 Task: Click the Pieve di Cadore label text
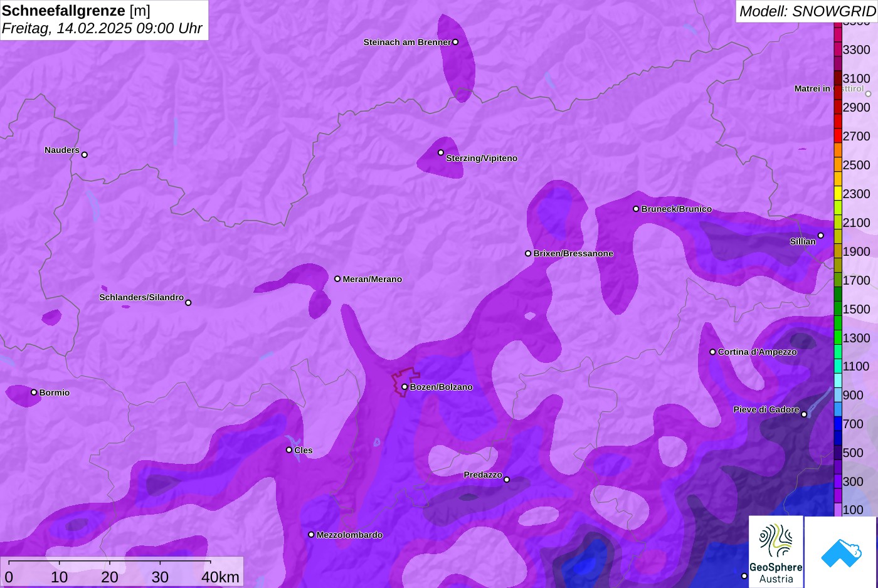pyautogui.click(x=766, y=409)
